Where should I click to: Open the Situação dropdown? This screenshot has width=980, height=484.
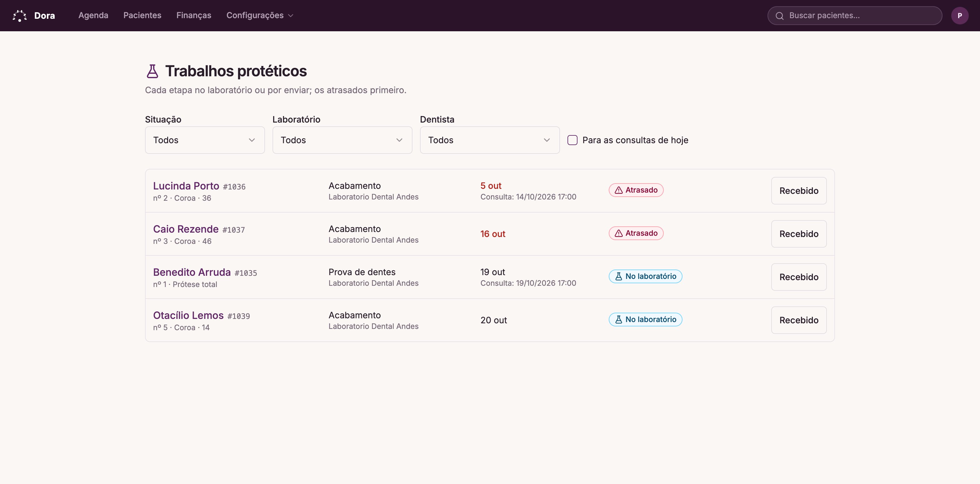click(x=205, y=140)
